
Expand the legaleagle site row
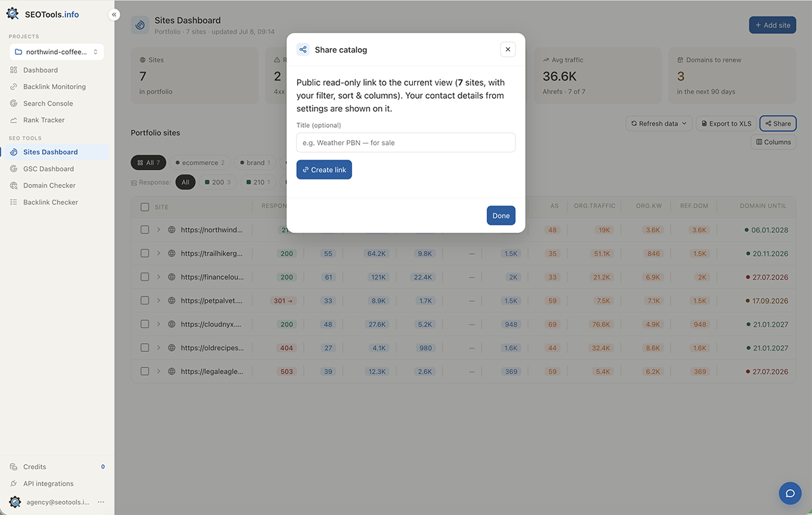pos(158,372)
